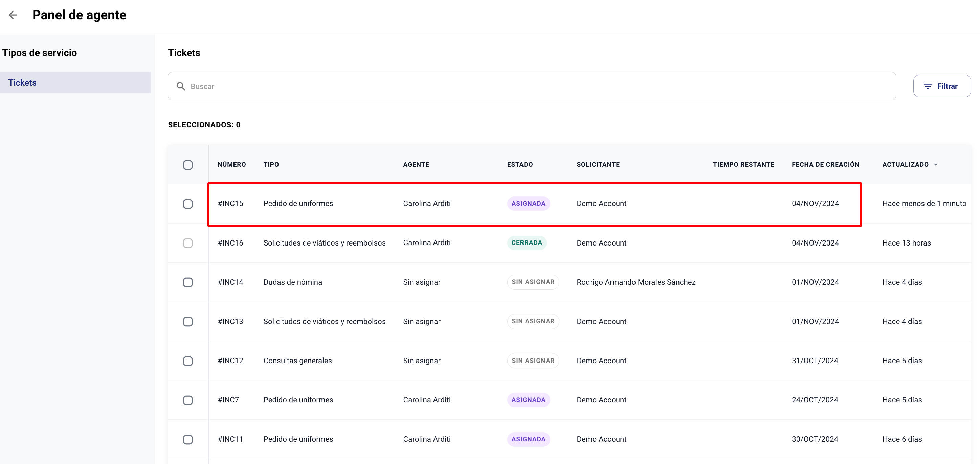Check the box for ticket #INC15
Screen dimensions: 980x464
coord(187,204)
